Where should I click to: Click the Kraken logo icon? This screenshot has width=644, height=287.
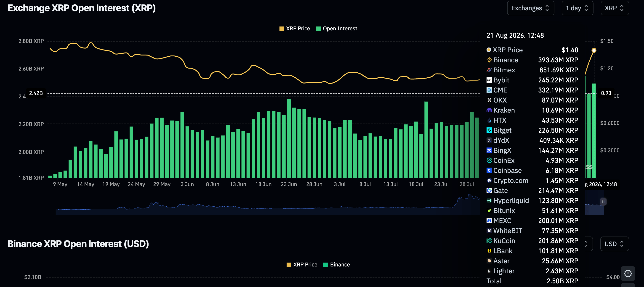click(x=489, y=110)
